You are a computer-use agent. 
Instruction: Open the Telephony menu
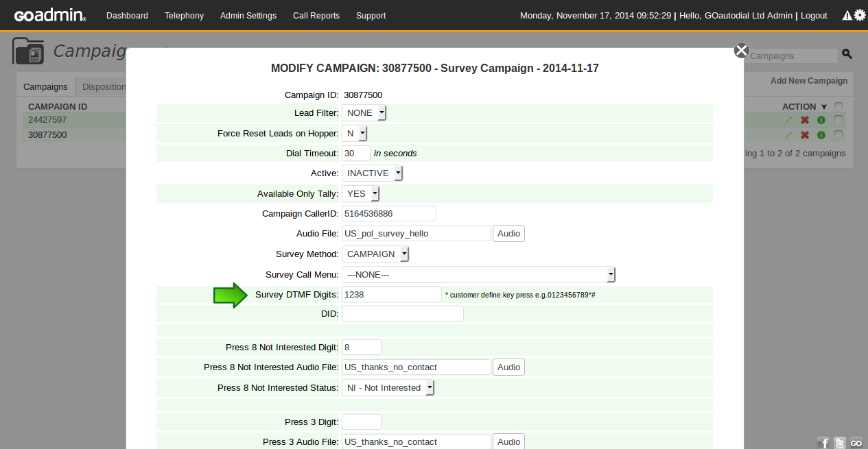(184, 15)
